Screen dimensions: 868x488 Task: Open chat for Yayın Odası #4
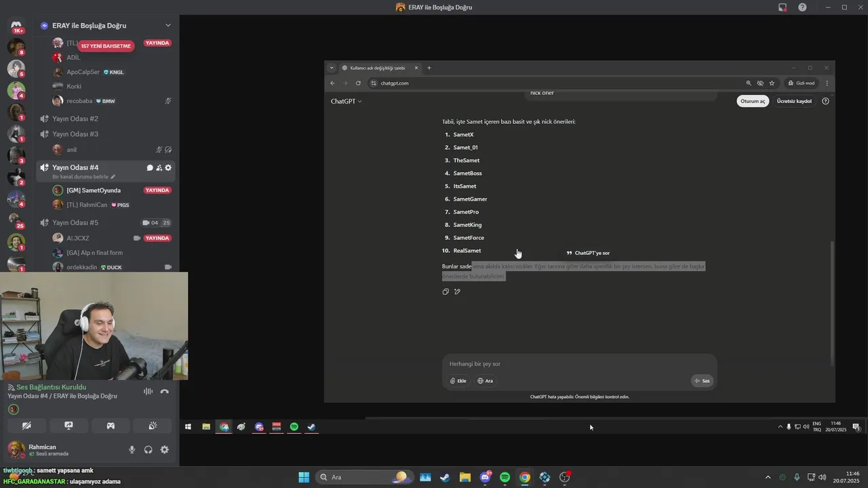pyautogui.click(x=150, y=167)
